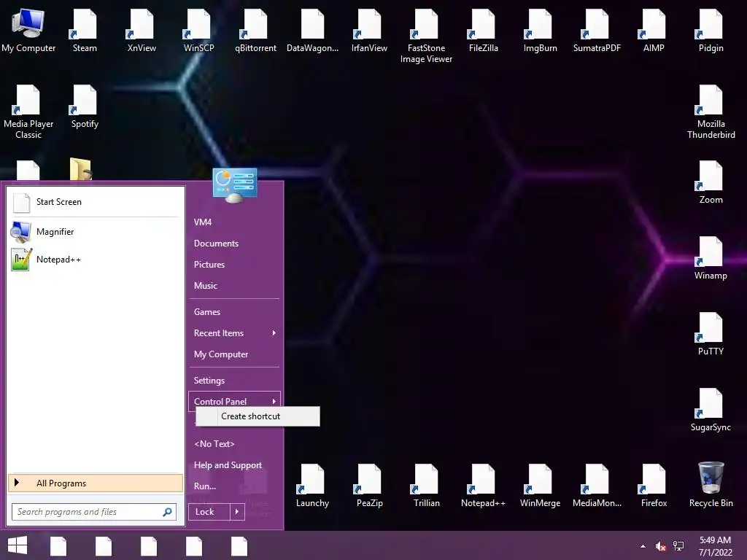Click the Windows Start button
The image size is (747, 560).
[18, 545]
